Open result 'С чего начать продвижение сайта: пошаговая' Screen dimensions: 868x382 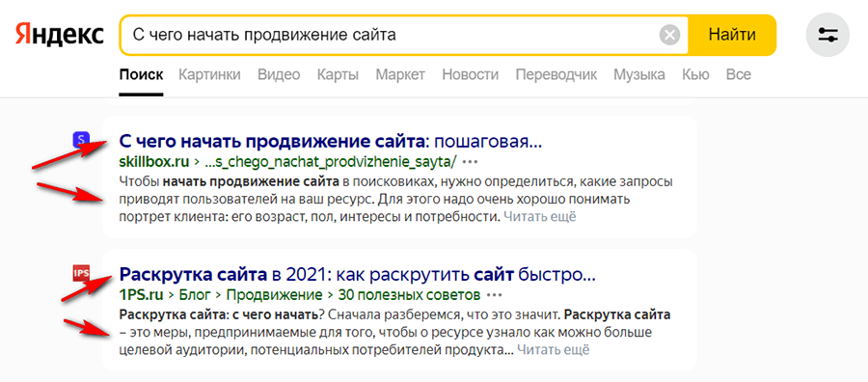click(x=331, y=142)
